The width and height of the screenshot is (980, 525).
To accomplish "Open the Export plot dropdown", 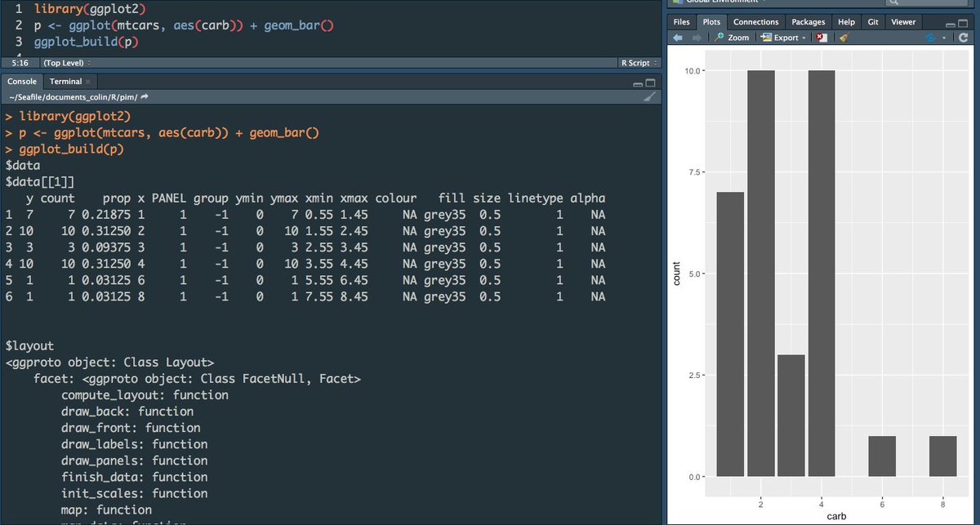I will [783, 38].
